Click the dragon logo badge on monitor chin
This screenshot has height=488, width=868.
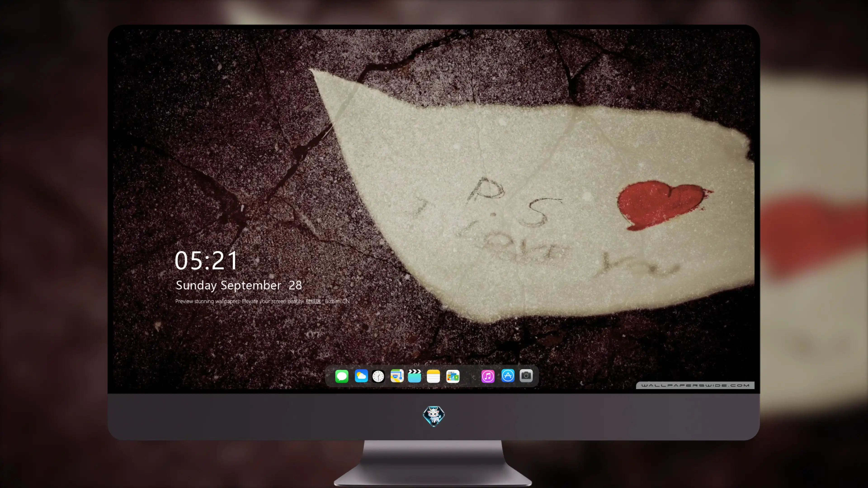click(x=434, y=416)
